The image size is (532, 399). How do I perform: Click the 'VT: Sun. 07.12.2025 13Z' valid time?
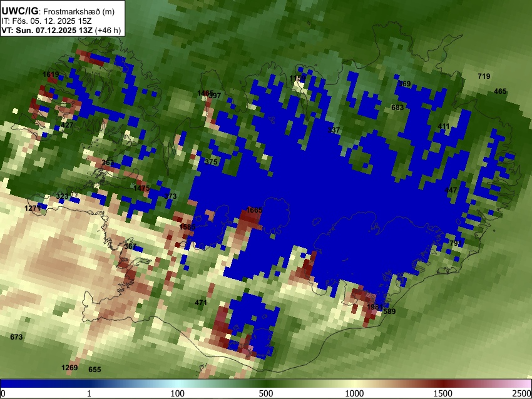click(x=47, y=31)
